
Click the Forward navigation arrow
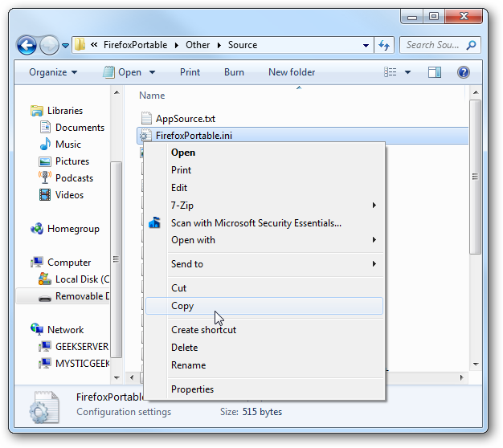49,45
